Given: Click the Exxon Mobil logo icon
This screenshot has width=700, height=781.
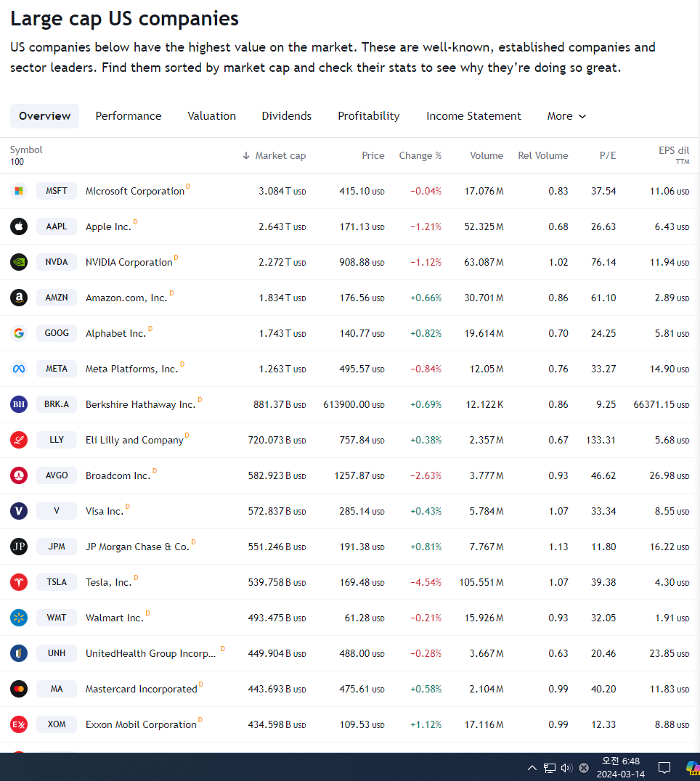Looking at the screenshot, I should (19, 724).
